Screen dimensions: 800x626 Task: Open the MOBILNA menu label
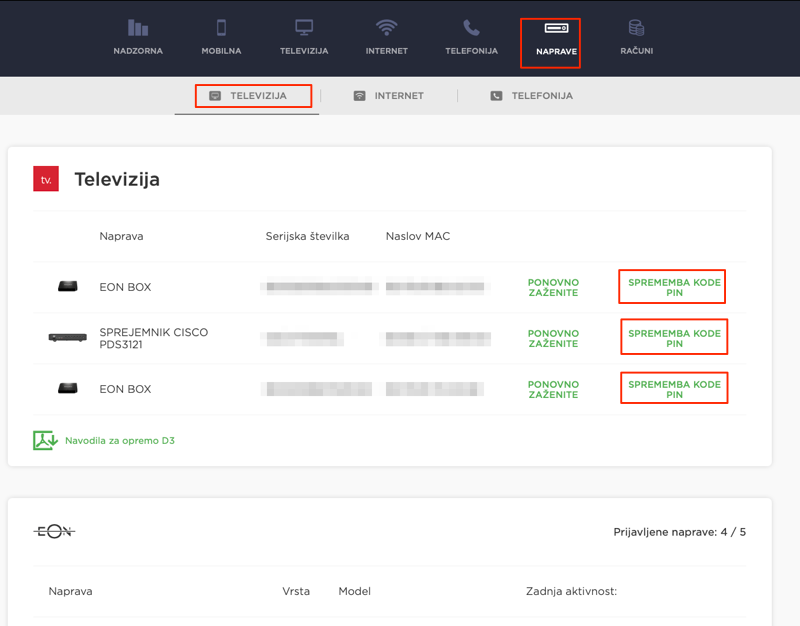point(221,51)
